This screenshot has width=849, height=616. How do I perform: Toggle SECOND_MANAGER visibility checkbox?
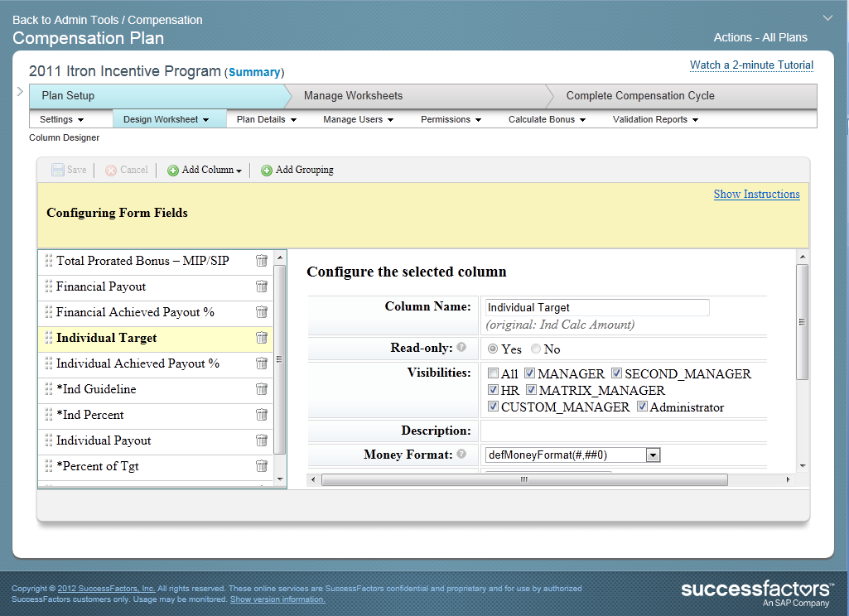tap(617, 373)
